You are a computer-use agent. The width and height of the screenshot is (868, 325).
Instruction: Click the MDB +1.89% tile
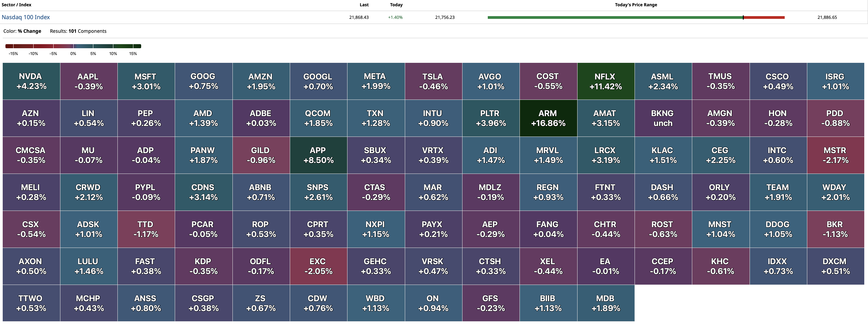[x=606, y=303]
